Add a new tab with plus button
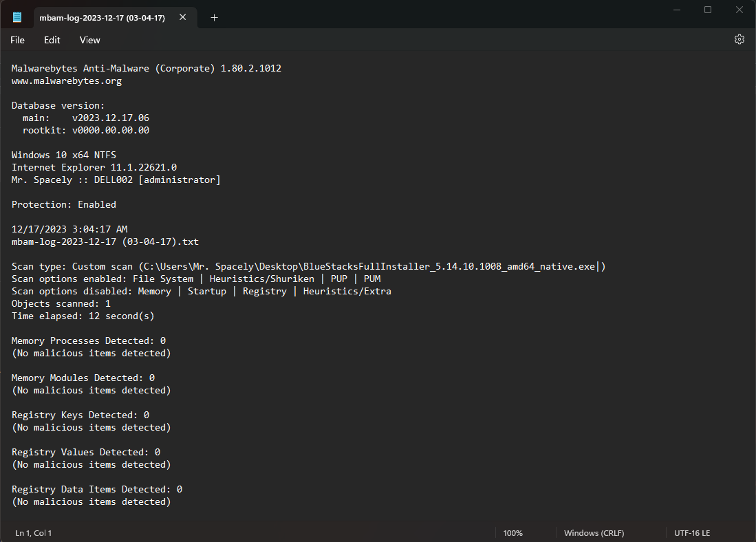Image resolution: width=756 pixels, height=542 pixels. click(x=215, y=18)
